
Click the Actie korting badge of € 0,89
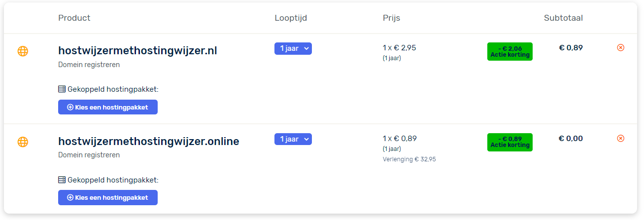[x=509, y=142]
